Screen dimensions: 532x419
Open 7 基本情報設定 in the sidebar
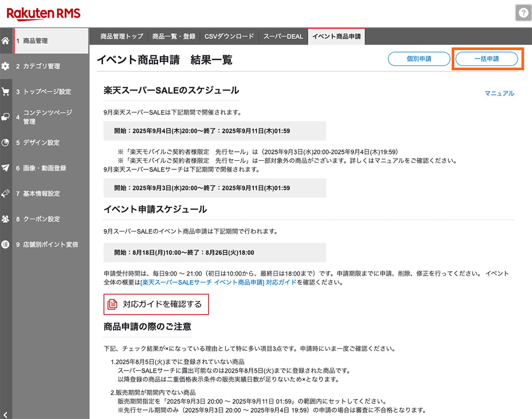(x=51, y=193)
